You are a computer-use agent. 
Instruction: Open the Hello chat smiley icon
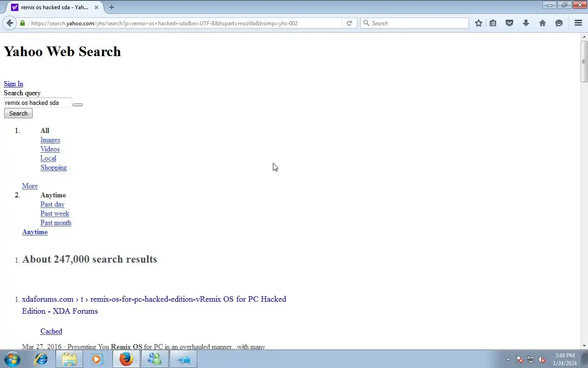(x=559, y=23)
